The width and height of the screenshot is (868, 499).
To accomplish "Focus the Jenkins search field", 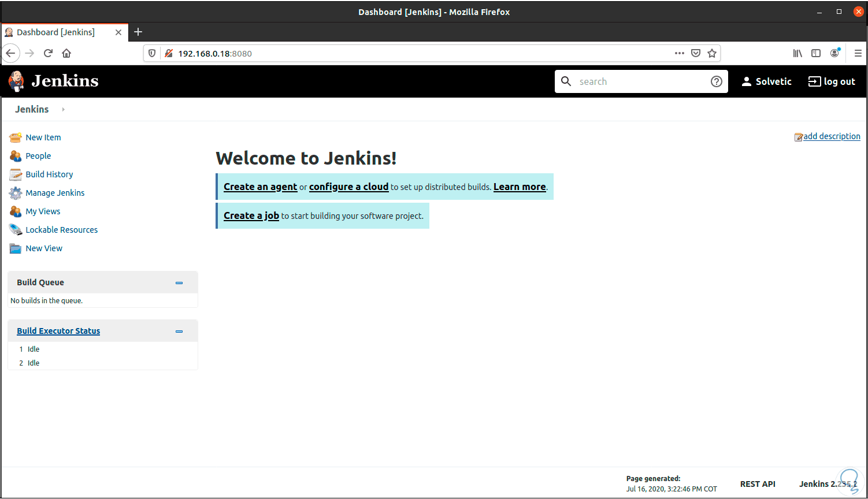I will (x=641, y=81).
